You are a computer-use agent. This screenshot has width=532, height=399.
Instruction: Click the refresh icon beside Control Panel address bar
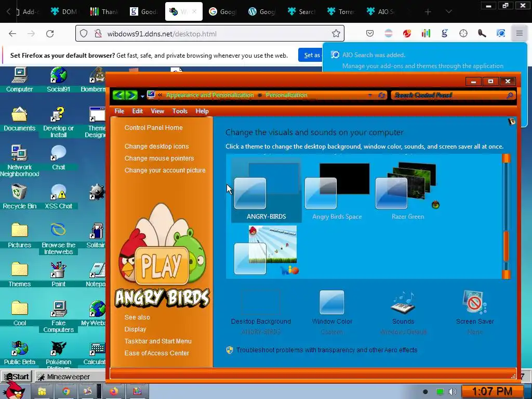(x=381, y=96)
